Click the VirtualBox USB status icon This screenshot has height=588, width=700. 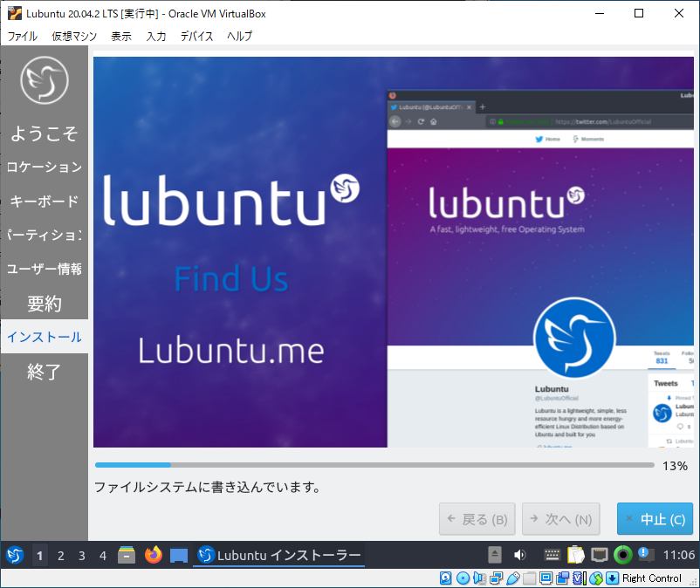pyautogui.click(x=513, y=578)
